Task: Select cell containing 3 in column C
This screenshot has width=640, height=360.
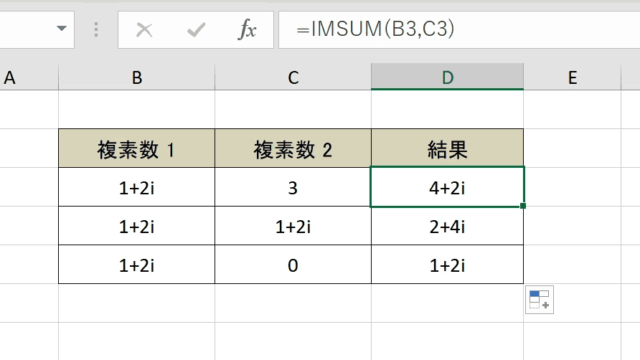Action: (x=293, y=187)
